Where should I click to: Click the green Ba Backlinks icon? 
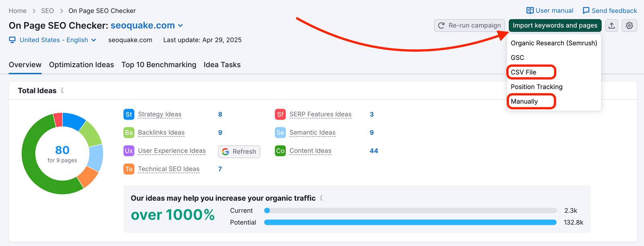pyautogui.click(x=129, y=132)
